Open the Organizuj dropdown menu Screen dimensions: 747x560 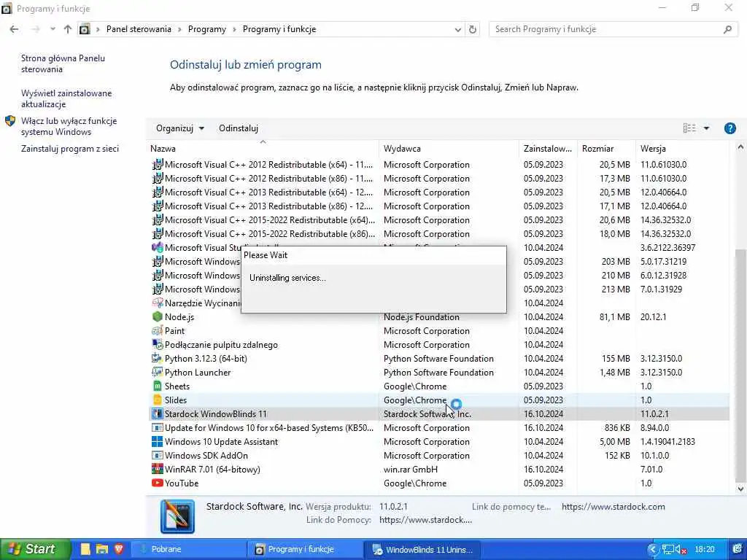(180, 128)
